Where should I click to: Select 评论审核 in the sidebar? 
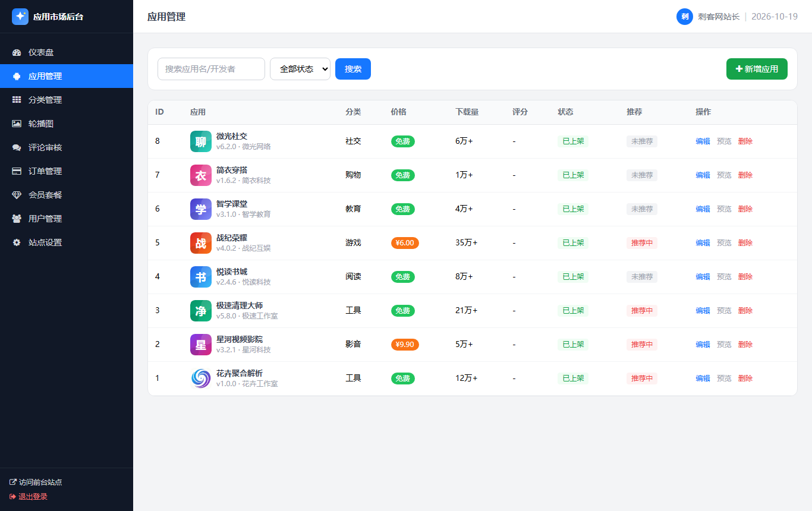tap(67, 147)
